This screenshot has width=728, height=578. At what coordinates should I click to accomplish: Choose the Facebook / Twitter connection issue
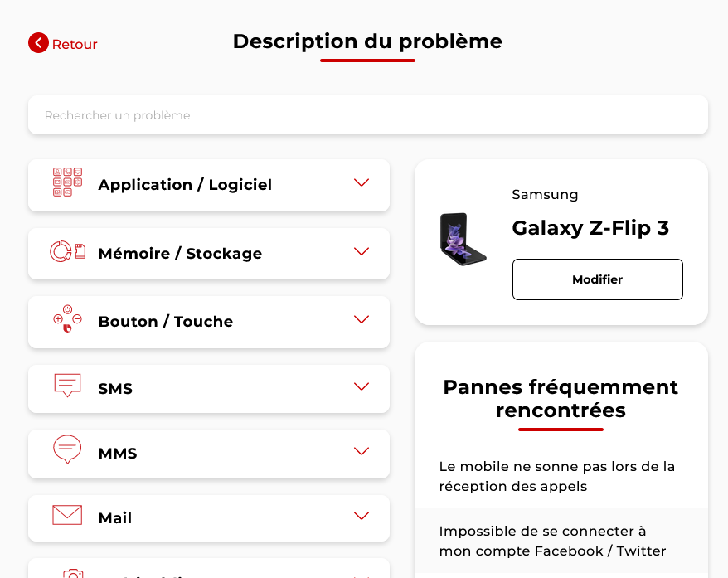553,541
